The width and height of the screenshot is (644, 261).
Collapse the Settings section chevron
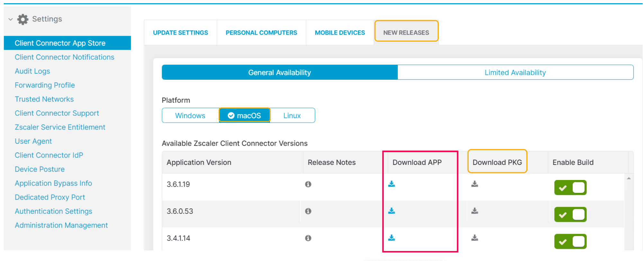[11, 19]
